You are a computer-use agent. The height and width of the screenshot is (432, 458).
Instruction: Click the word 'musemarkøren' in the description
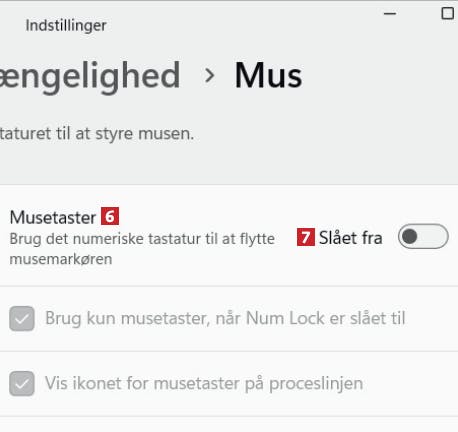click(x=61, y=259)
